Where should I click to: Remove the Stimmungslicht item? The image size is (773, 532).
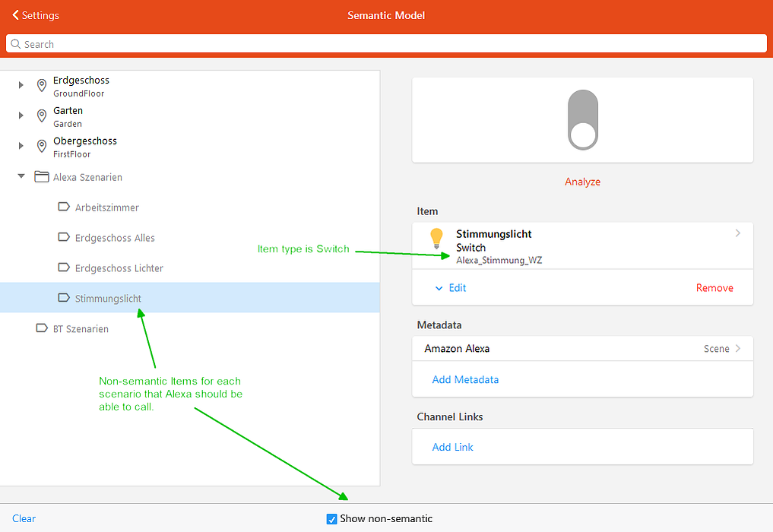(x=714, y=288)
